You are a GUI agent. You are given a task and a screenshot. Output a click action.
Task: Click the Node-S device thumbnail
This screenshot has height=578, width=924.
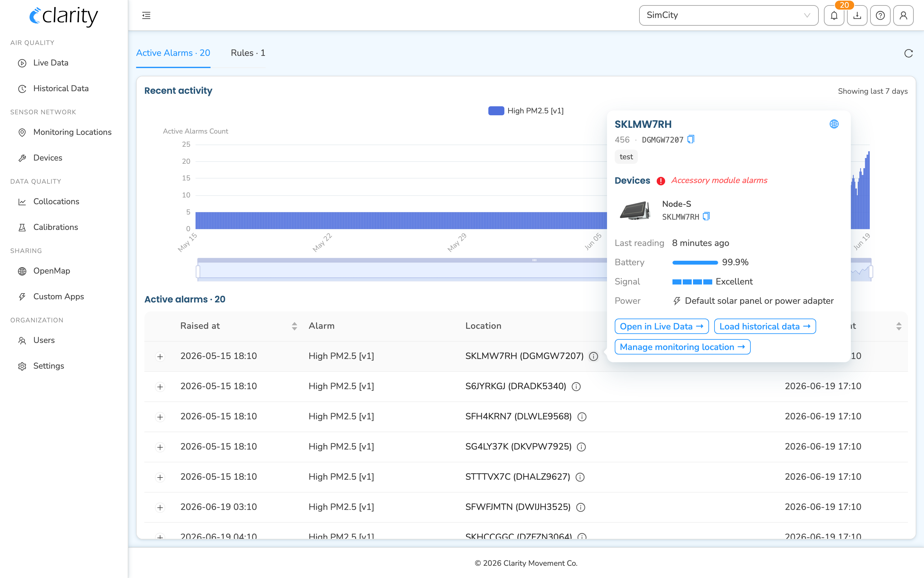pyautogui.click(x=635, y=210)
